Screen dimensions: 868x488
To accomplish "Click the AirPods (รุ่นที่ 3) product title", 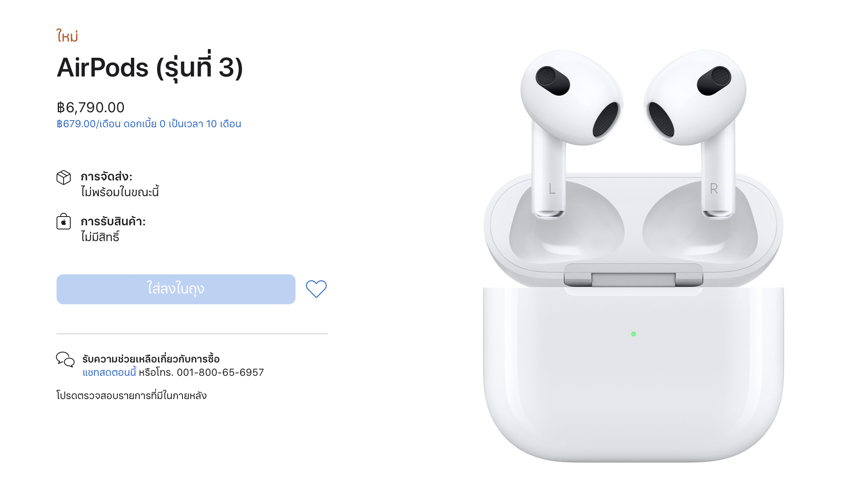I will click(150, 67).
